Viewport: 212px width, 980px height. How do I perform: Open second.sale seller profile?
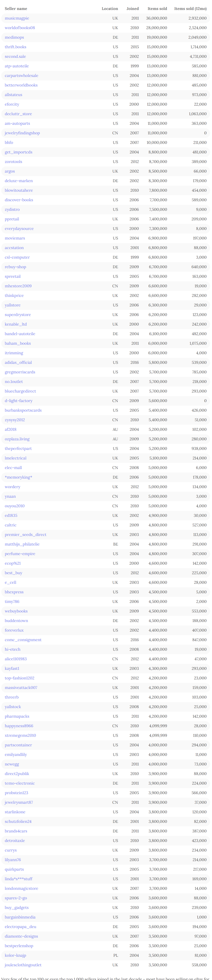(15, 56)
